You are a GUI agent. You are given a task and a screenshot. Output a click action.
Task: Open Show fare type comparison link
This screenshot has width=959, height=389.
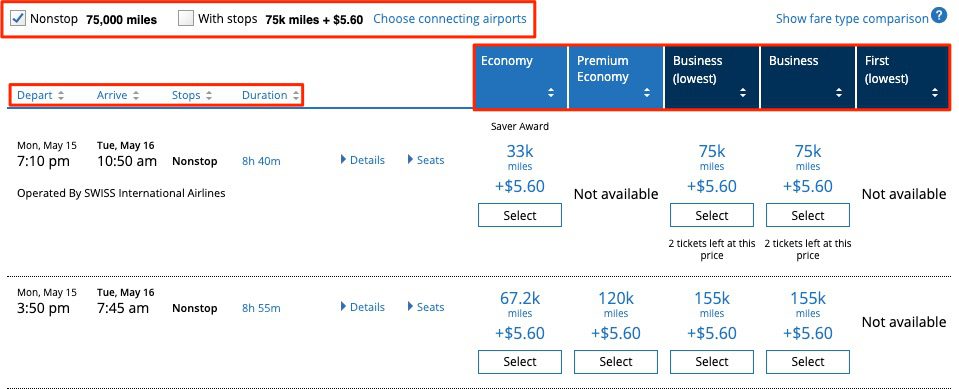coord(852,19)
